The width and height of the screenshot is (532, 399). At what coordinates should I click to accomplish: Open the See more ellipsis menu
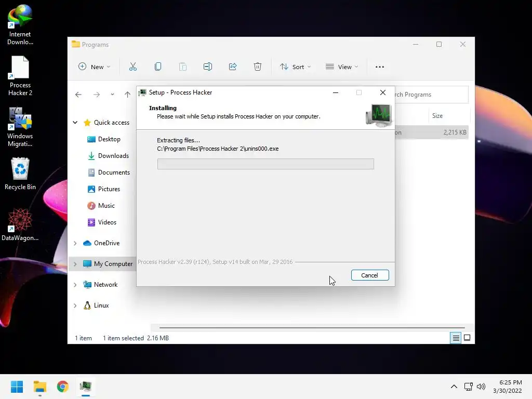pyautogui.click(x=380, y=66)
